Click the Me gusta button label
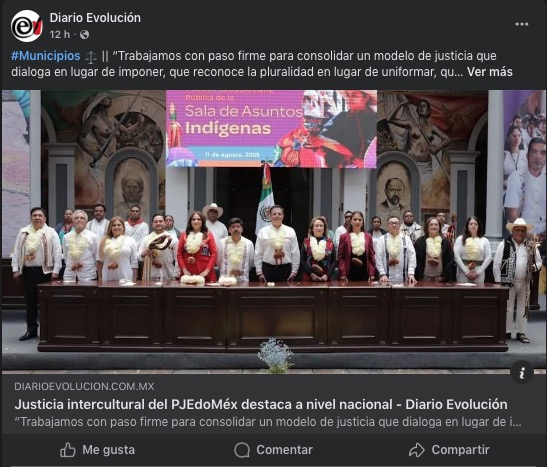This screenshot has height=467, width=547. (108, 450)
